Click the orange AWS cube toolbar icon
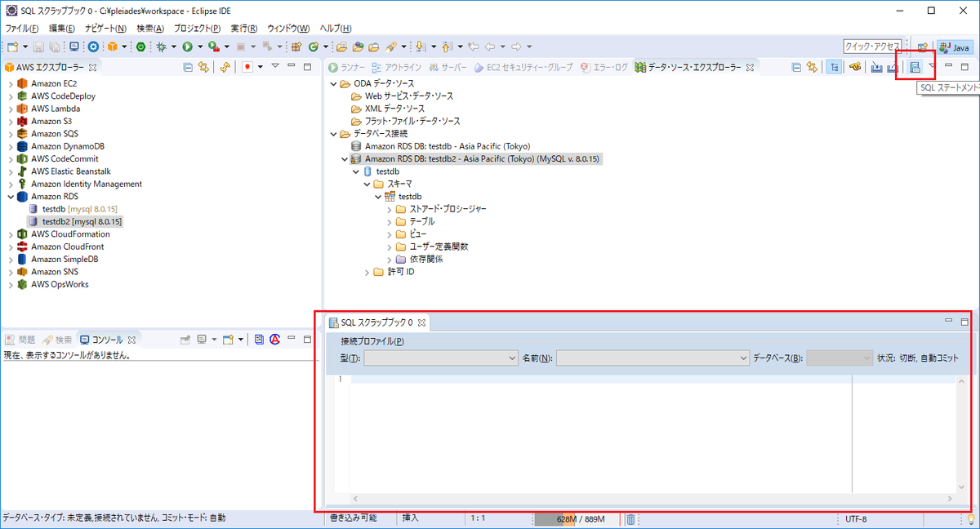The image size is (980, 529). coord(113,47)
